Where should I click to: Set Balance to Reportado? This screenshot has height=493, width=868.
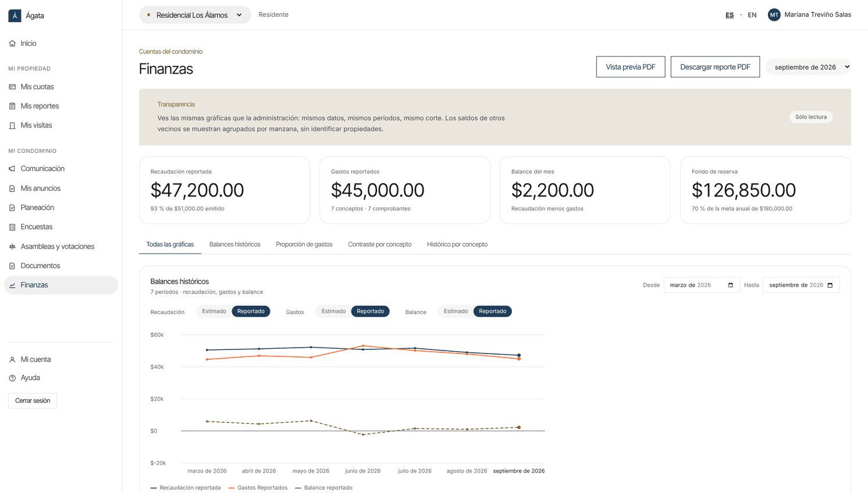tap(493, 311)
